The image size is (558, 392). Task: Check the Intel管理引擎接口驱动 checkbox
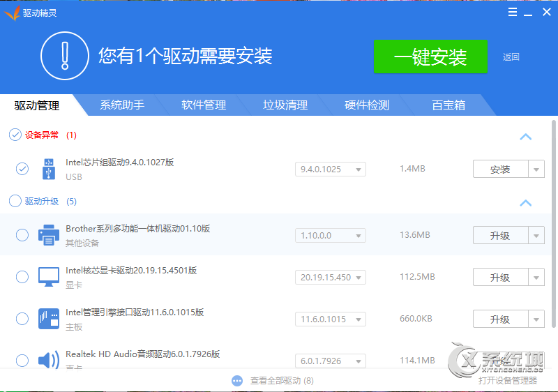point(22,319)
